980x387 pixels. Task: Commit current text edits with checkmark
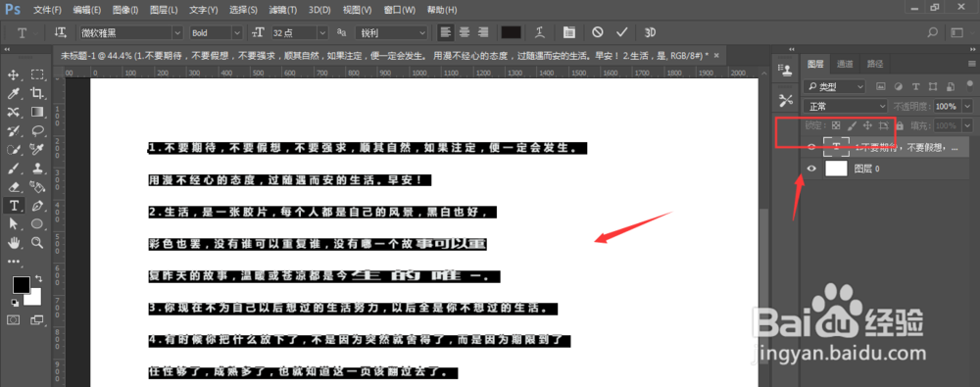[621, 32]
